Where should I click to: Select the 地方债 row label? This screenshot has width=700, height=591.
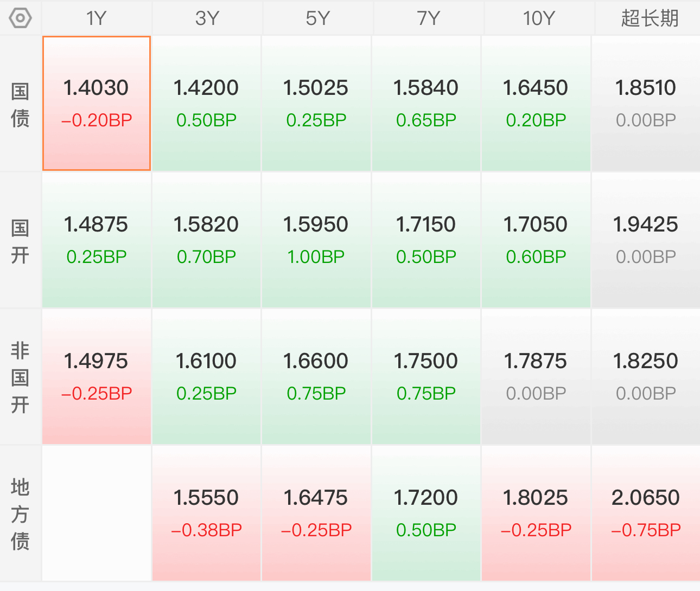(x=20, y=514)
